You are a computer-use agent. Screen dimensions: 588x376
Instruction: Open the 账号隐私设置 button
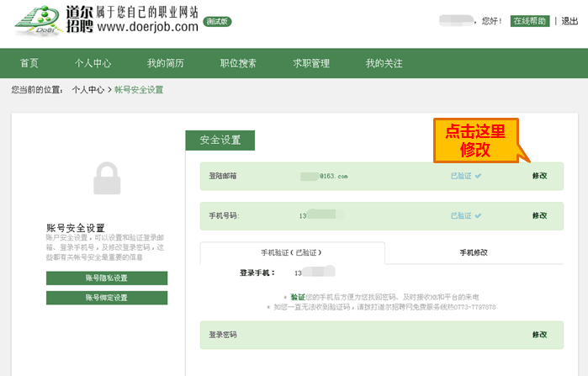(107, 278)
